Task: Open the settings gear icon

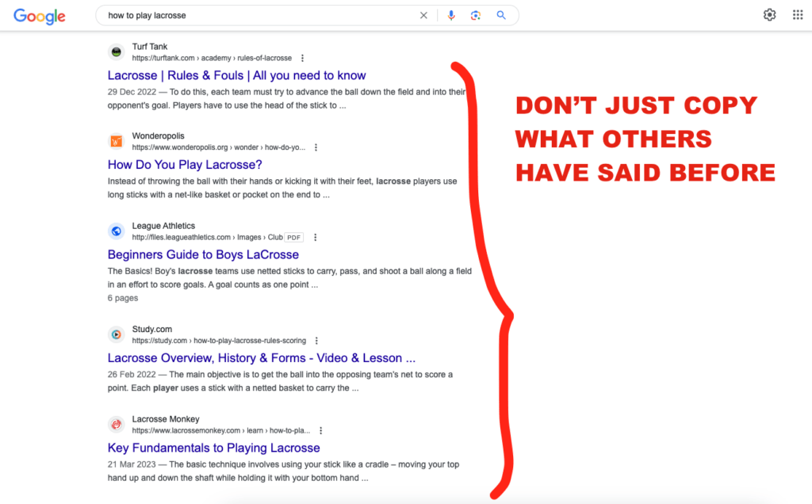Action: [x=769, y=15]
